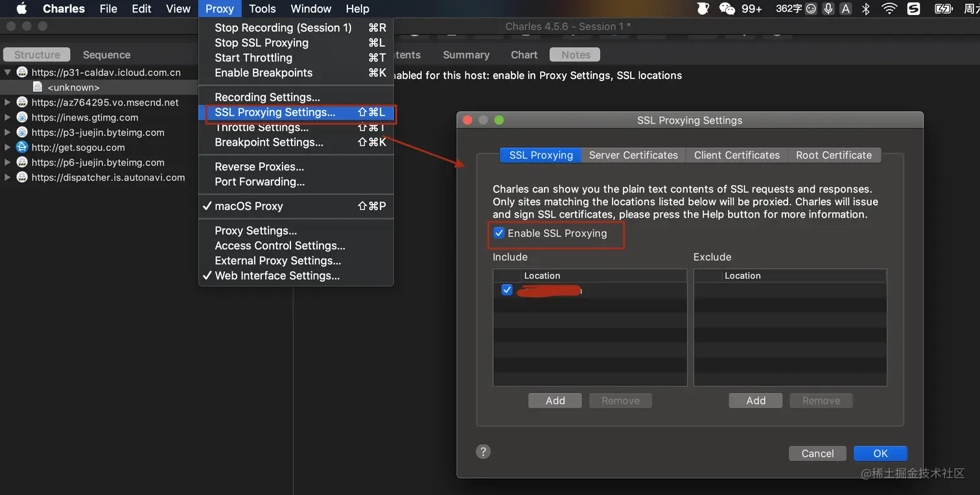Click the microphone icon in menu bar
980x495 pixels.
click(x=828, y=8)
